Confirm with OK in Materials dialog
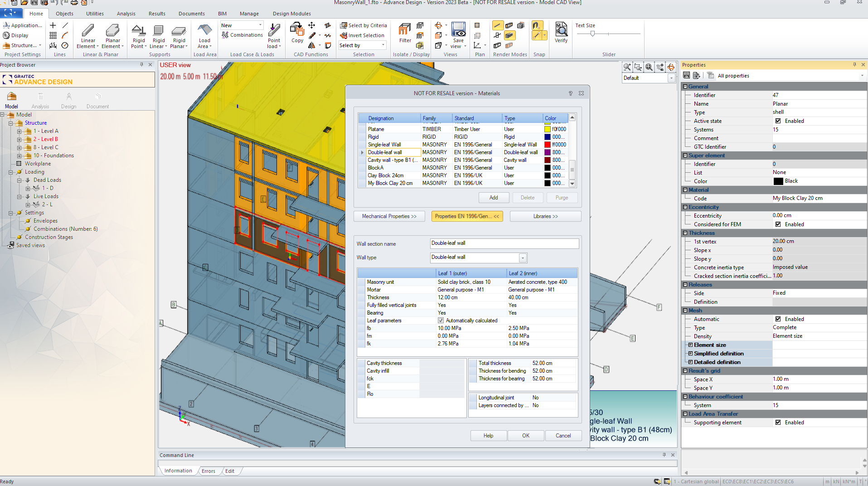 [526, 436]
